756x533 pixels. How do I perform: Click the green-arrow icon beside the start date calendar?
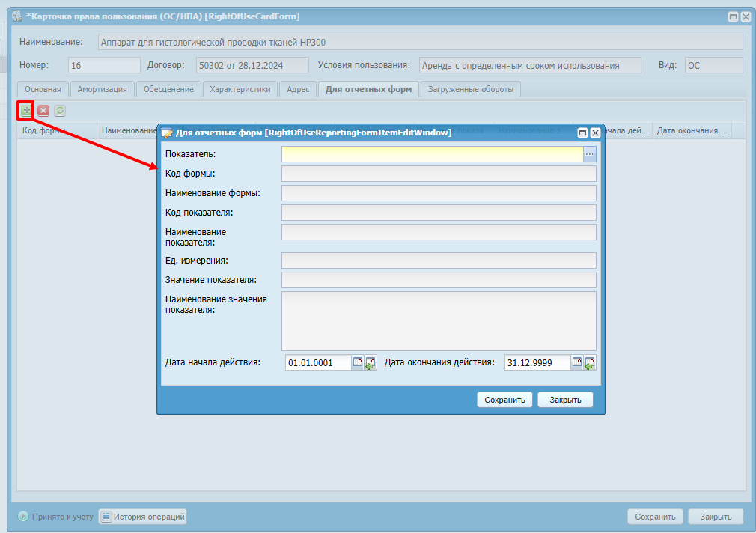371,363
